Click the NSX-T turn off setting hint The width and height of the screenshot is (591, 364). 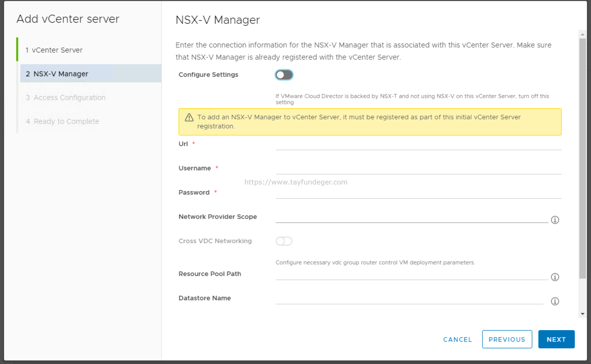pyautogui.click(x=412, y=99)
